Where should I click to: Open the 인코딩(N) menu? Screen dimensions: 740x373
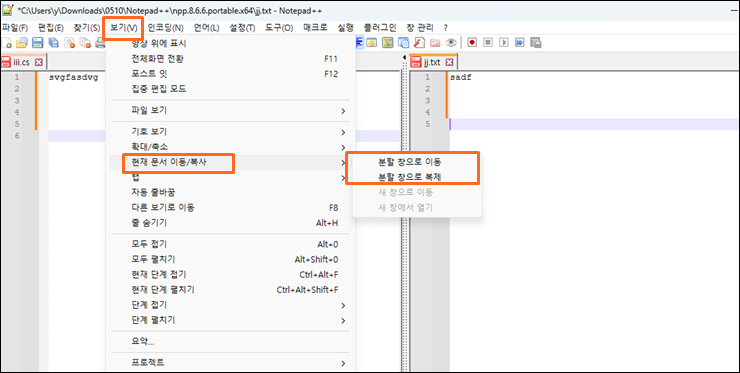click(x=166, y=27)
